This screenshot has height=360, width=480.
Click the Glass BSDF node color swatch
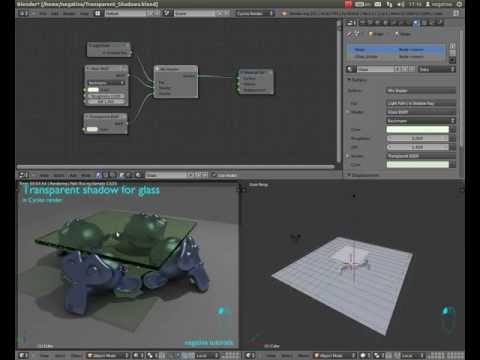[93, 90]
